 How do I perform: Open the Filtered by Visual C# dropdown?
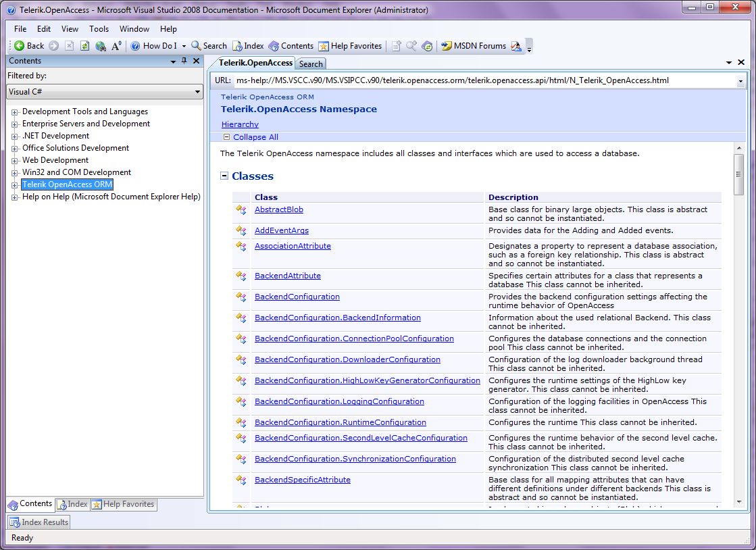[x=105, y=92]
